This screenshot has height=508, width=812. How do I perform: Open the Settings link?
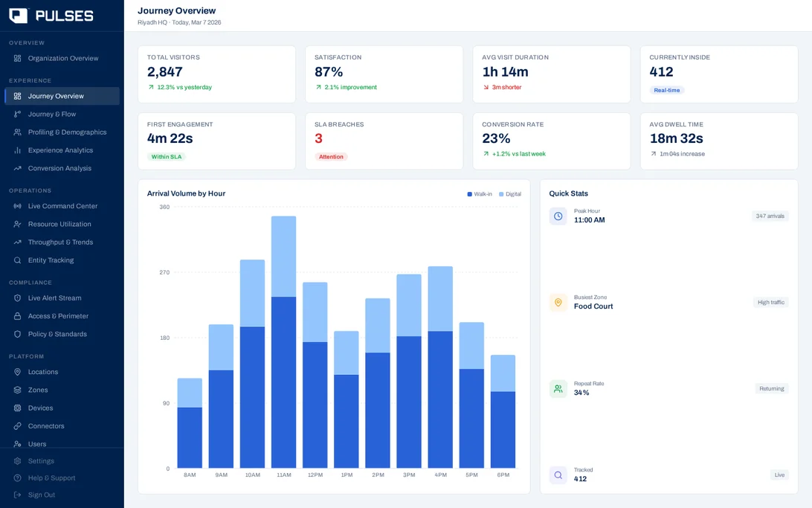point(62,461)
